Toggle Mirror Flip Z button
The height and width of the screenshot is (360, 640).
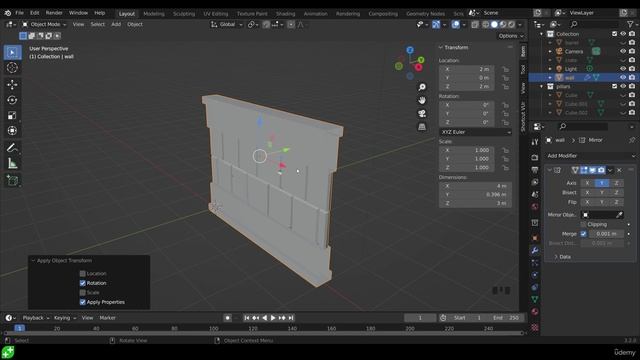pos(616,202)
